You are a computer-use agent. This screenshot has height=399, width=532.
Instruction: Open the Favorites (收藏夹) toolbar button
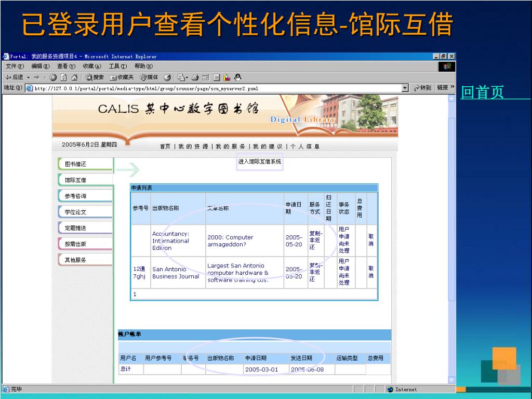coord(122,77)
